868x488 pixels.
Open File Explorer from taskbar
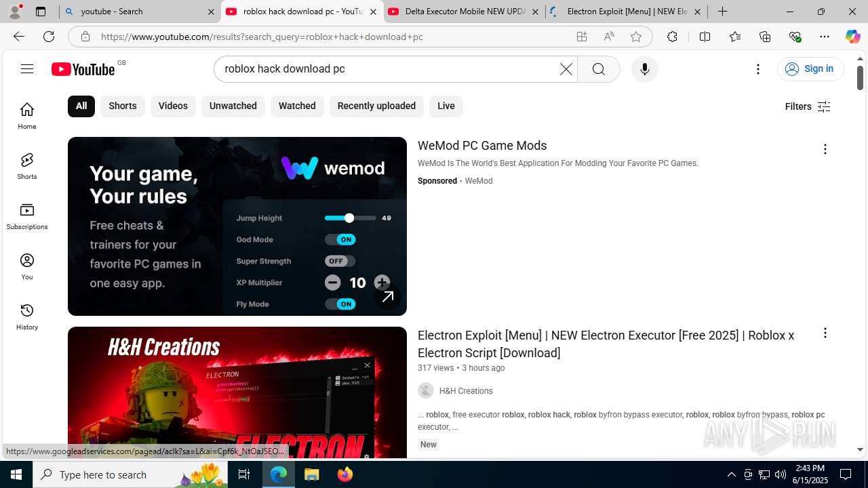312,474
